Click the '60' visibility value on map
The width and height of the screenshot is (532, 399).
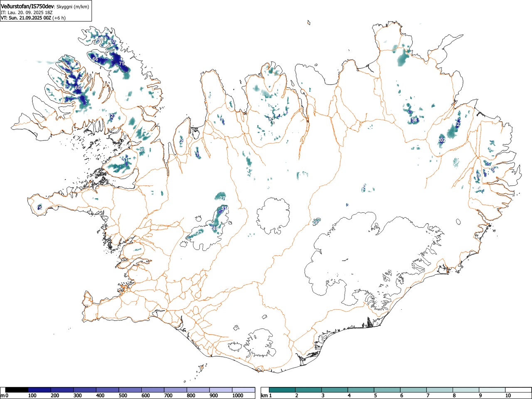point(78,88)
